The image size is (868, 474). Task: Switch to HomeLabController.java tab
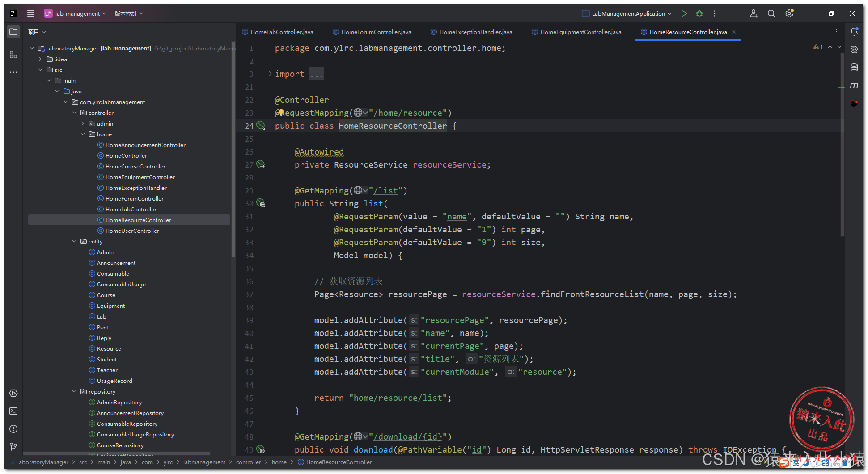point(278,32)
